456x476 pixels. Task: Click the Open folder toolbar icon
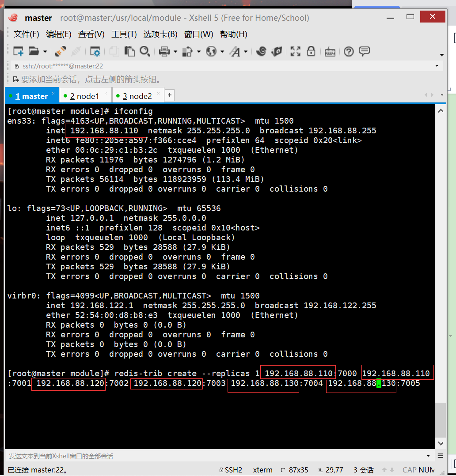34,51
